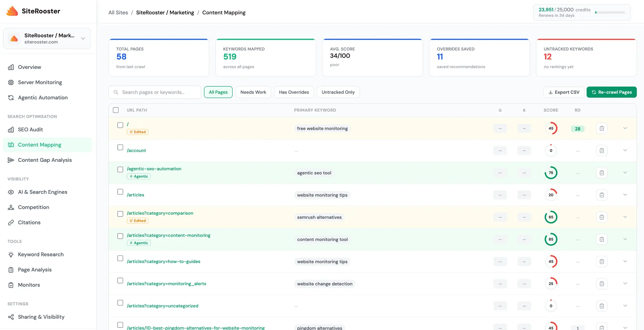Expand the category=how-to-guides row chevron

[625, 261]
